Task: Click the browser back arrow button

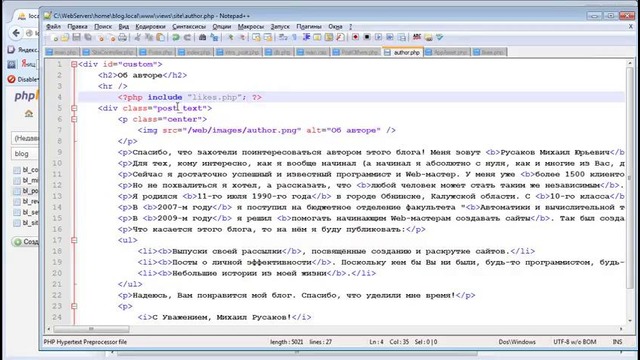Action: tap(16, 33)
